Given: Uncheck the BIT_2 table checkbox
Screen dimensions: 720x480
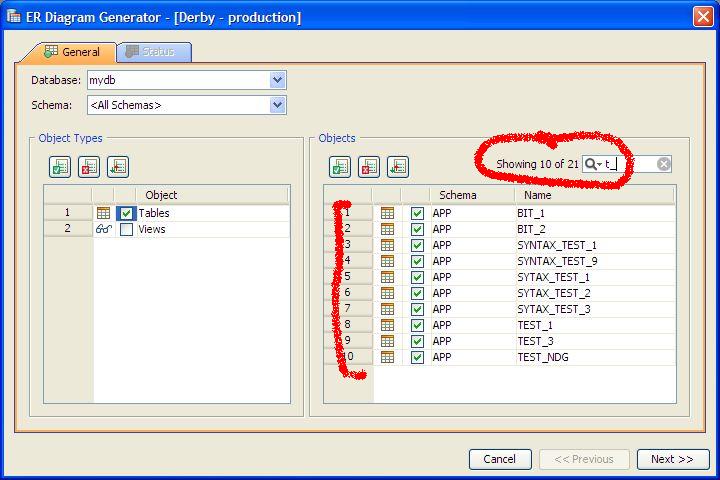Looking at the screenshot, I should (x=417, y=229).
